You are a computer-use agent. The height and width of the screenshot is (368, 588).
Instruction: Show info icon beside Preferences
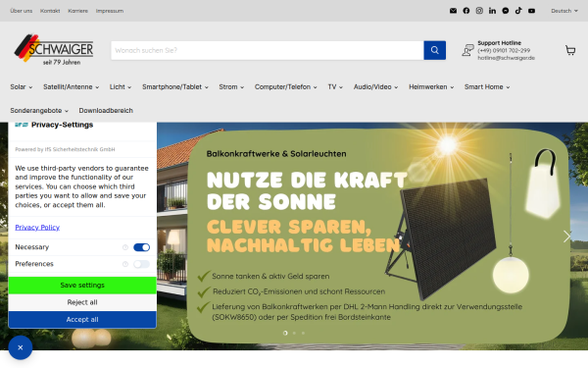(x=125, y=264)
